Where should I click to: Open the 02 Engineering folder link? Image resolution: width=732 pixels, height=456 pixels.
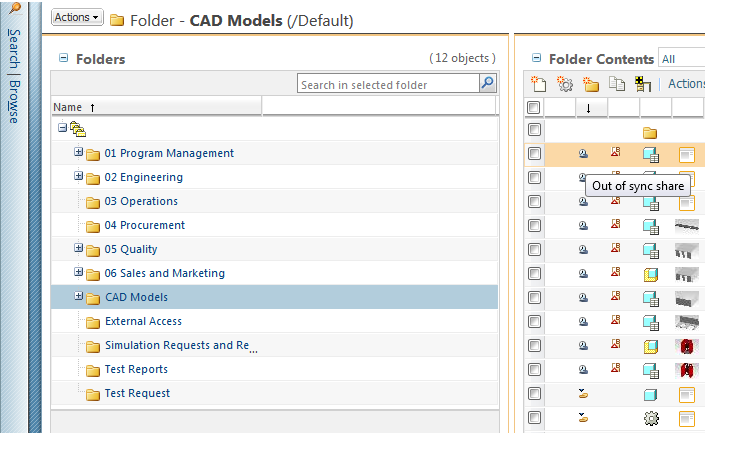tap(143, 177)
